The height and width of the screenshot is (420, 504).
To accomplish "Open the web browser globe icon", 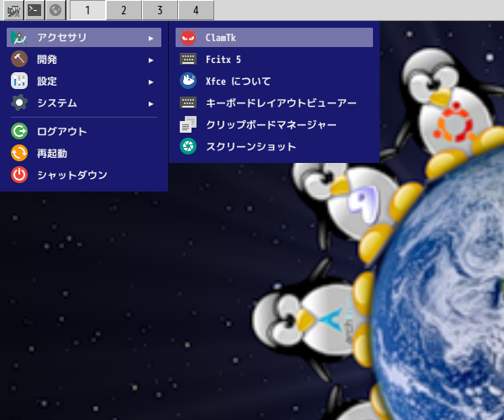I will 55,11.
